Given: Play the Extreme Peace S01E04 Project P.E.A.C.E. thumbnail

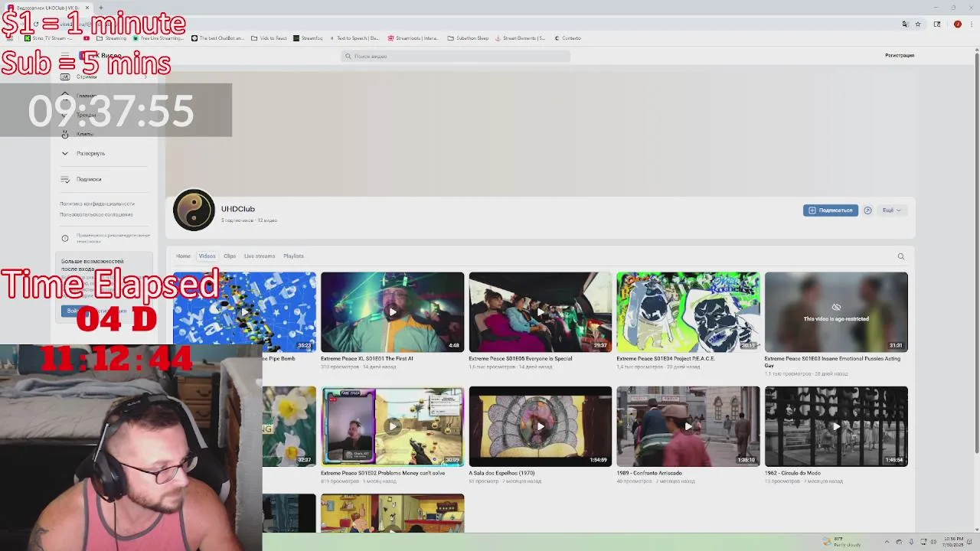Looking at the screenshot, I should pos(688,311).
